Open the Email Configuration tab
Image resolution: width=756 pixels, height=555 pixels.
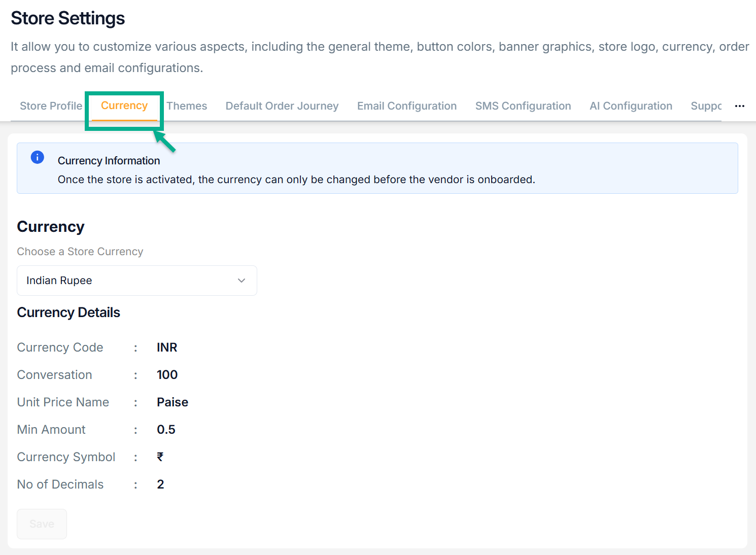pyautogui.click(x=406, y=106)
